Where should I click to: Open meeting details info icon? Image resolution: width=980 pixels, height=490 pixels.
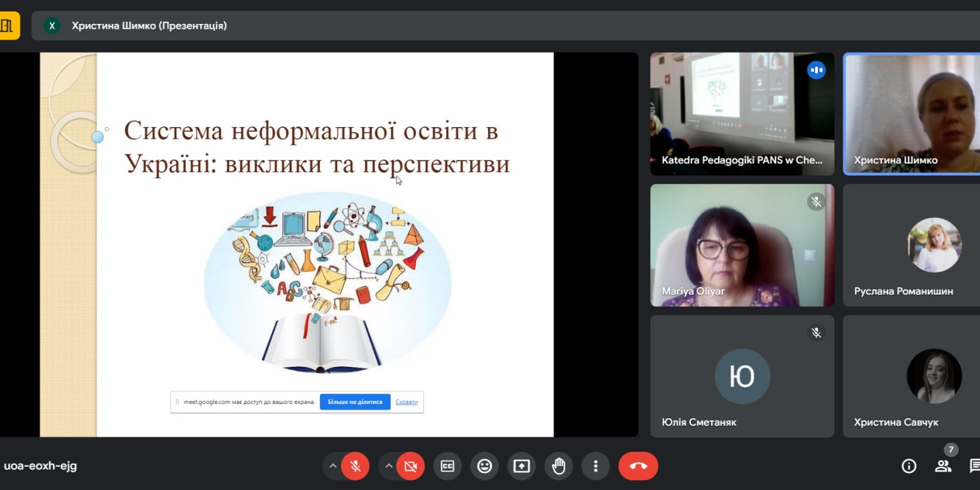(909, 466)
